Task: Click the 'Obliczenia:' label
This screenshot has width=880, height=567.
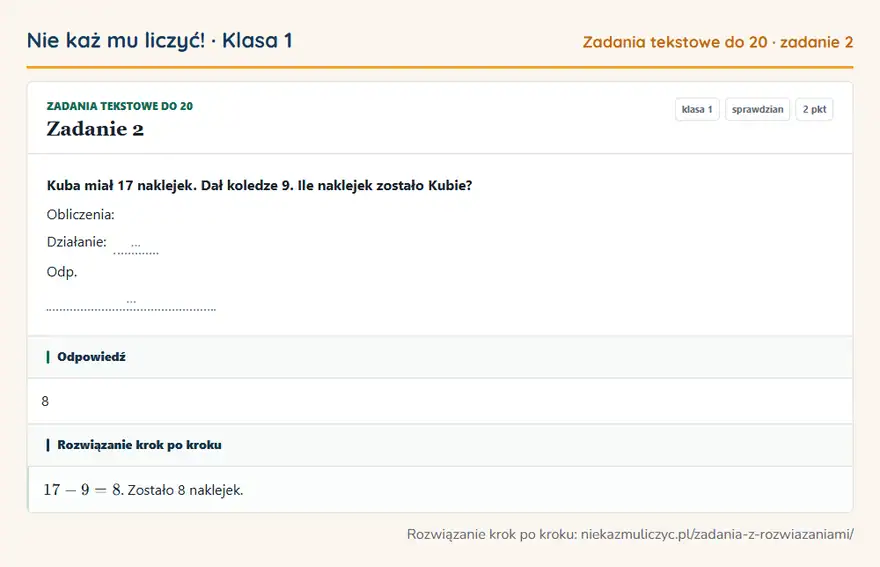Action: point(80,214)
